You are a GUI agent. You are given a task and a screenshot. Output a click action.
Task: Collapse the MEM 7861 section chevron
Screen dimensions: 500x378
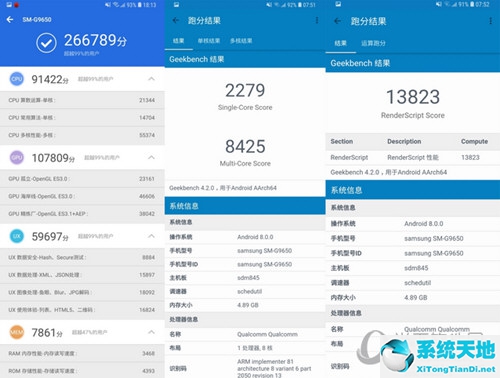coord(151,332)
